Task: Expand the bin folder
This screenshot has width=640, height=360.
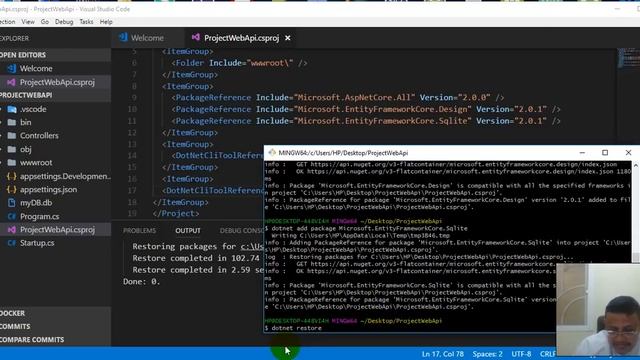Action: (26, 122)
